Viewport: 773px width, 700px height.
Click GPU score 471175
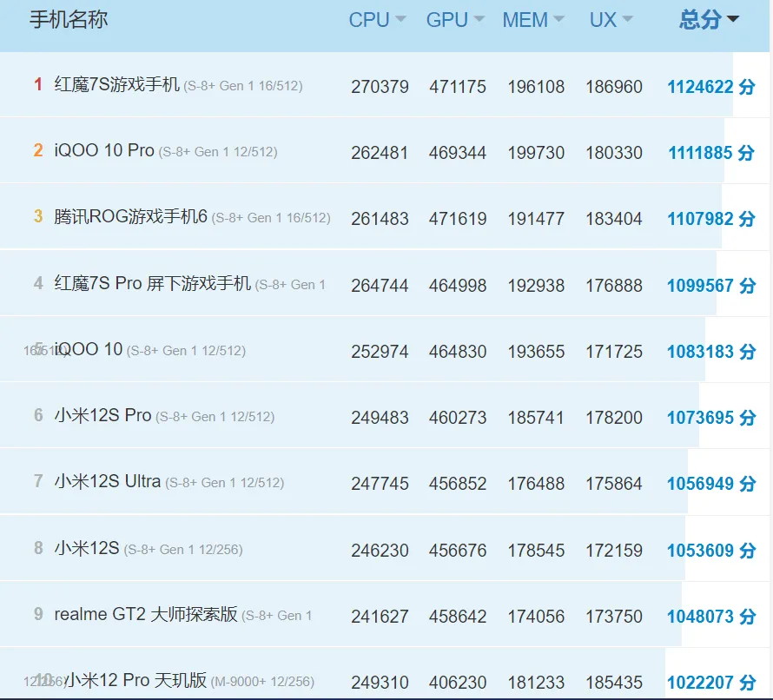tap(458, 87)
